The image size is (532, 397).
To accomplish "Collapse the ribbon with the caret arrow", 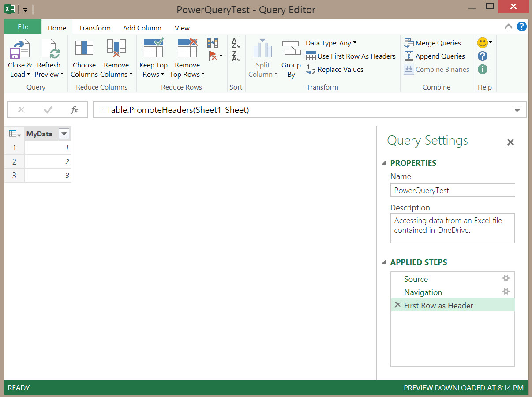I will click(509, 26).
